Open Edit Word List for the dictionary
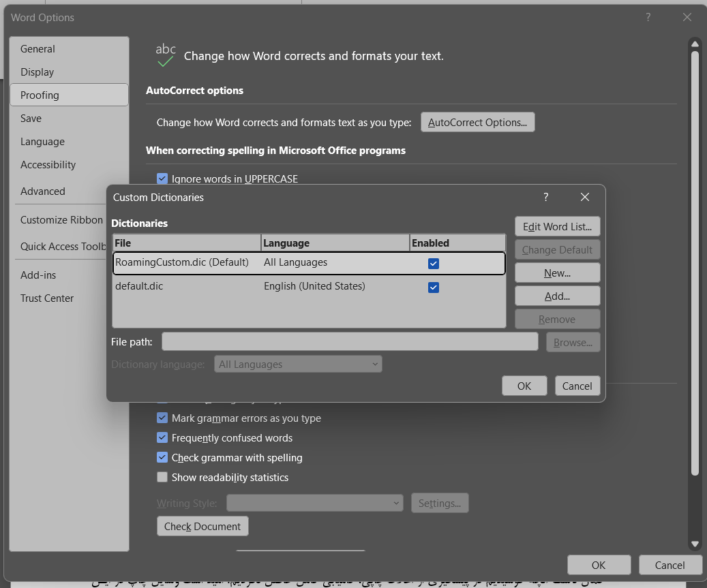Viewport: 707px width, 588px height. [557, 227]
